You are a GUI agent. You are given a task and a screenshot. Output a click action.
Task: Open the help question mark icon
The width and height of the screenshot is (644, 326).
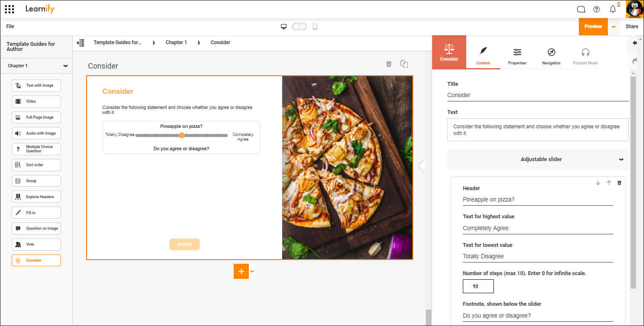[x=596, y=9]
